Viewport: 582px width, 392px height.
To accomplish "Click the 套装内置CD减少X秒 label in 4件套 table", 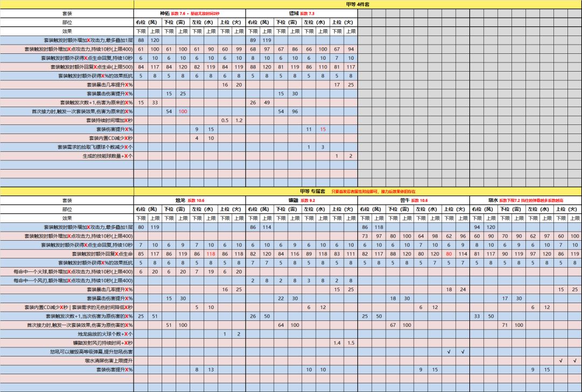I will pyautogui.click(x=110, y=138).
